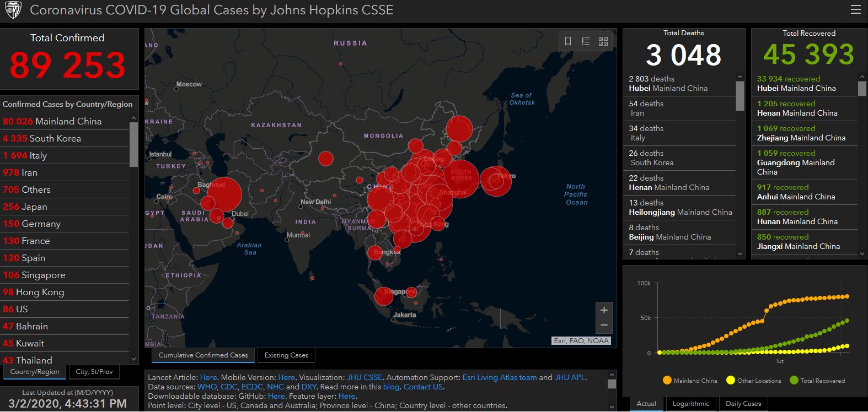Viewport: 868px width, 412px height.
Task: Click the country list scroll-down arrow
Action: 133,359
